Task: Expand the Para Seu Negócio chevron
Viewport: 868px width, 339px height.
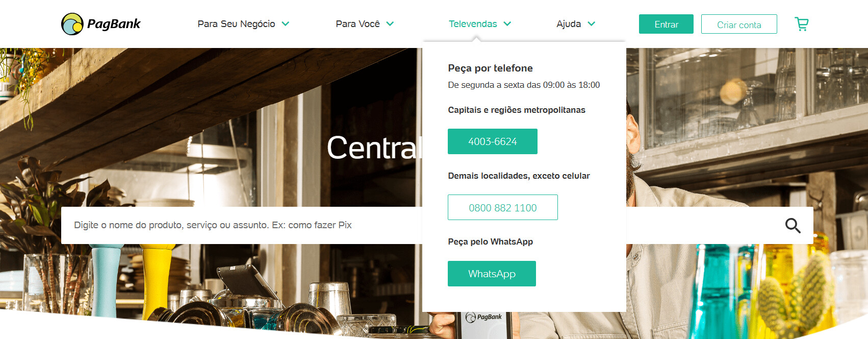Action: 286,23
